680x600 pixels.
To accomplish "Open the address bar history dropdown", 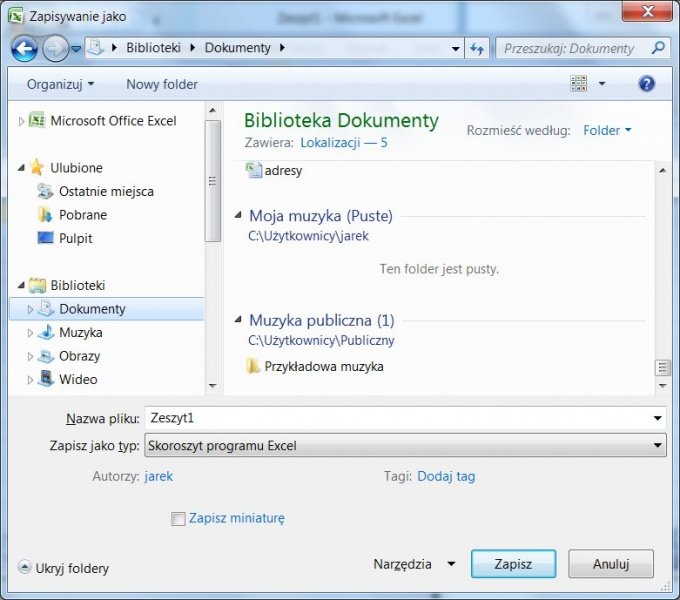I will tap(455, 49).
